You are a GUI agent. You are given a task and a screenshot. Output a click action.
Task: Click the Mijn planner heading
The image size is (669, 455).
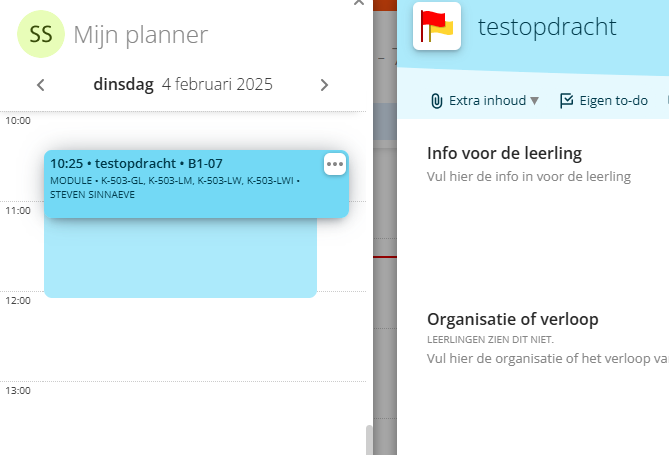pos(140,35)
